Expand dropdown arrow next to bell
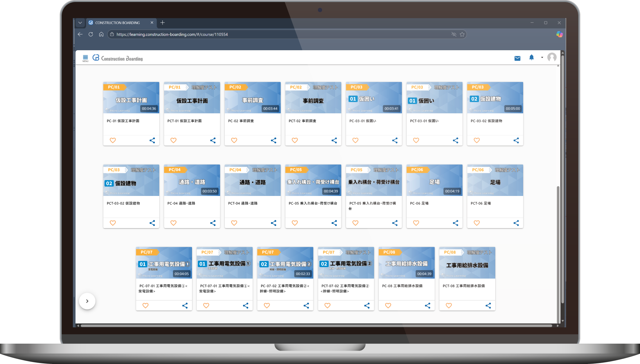The image size is (640, 364). tap(542, 57)
